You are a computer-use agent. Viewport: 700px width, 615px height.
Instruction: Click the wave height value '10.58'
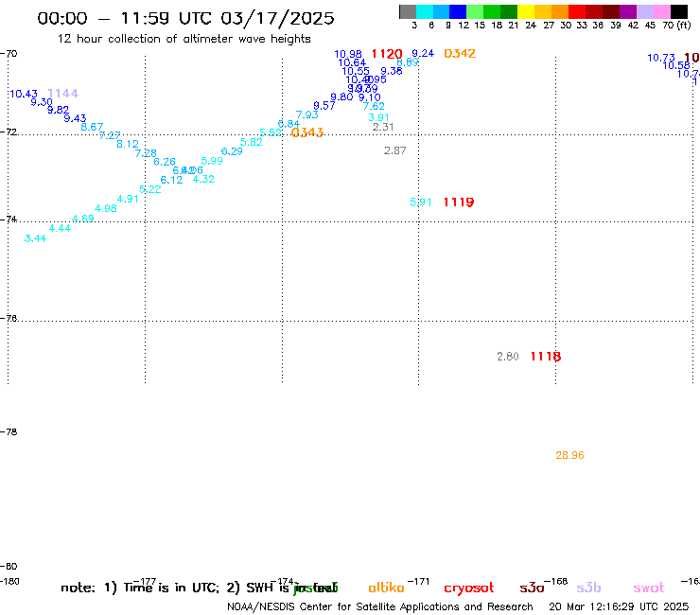point(676,66)
